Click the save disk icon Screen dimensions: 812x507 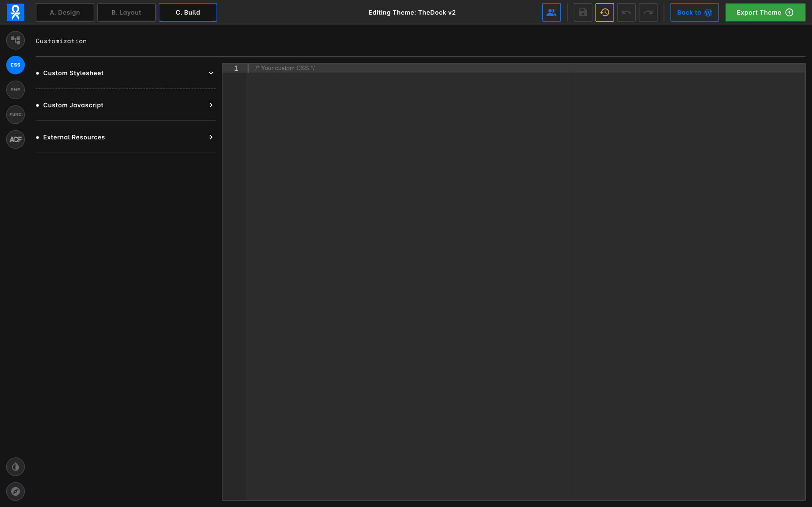[583, 12]
